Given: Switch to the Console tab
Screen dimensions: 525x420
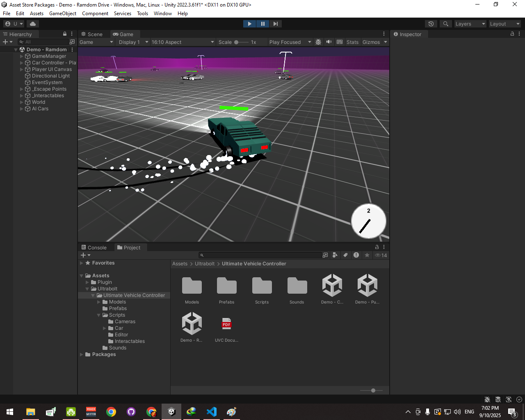Looking at the screenshot, I should point(94,247).
